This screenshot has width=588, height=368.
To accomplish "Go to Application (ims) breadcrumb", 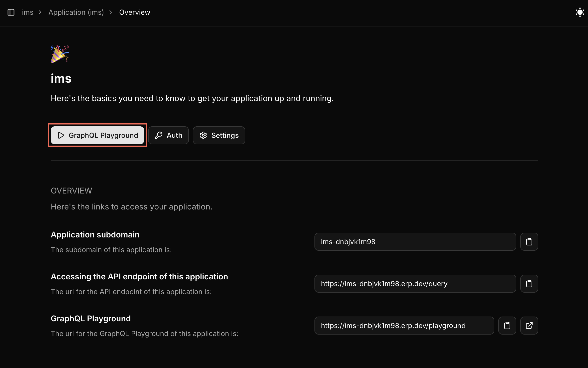I will coord(76,12).
